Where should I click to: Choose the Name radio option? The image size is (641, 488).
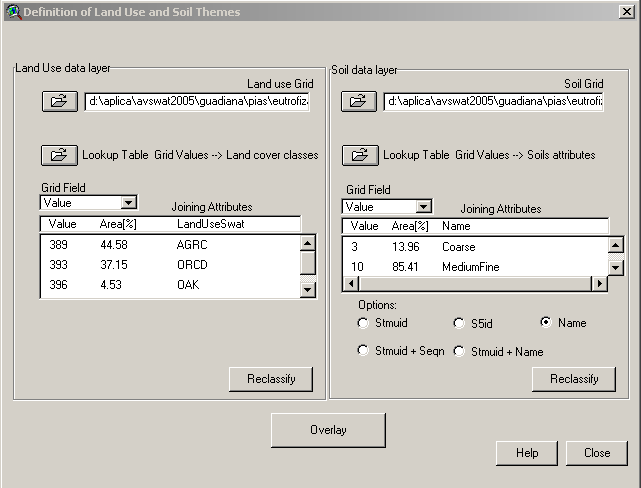tap(545, 323)
